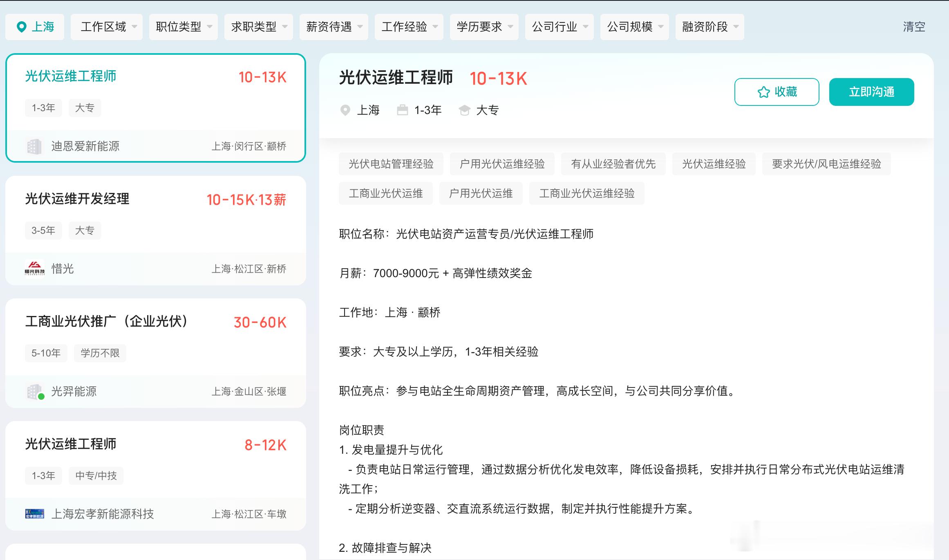
Task: Click the 收藏 button
Action: (777, 92)
